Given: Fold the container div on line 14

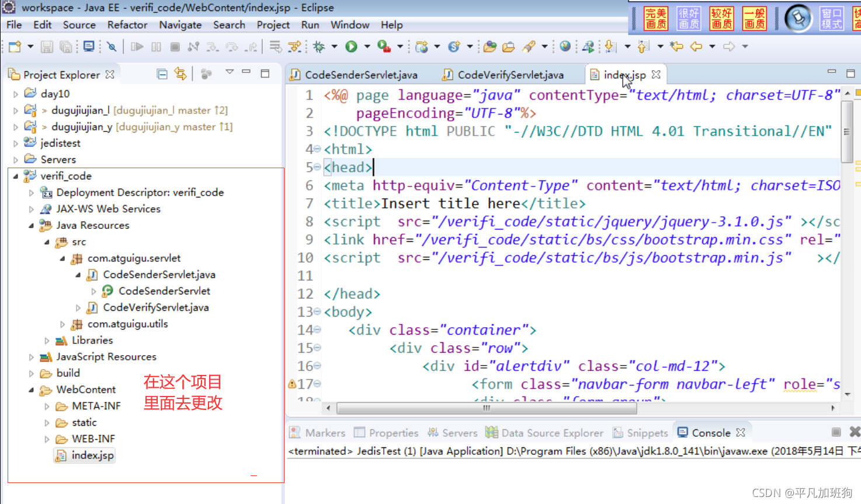Looking at the screenshot, I should pos(317,329).
